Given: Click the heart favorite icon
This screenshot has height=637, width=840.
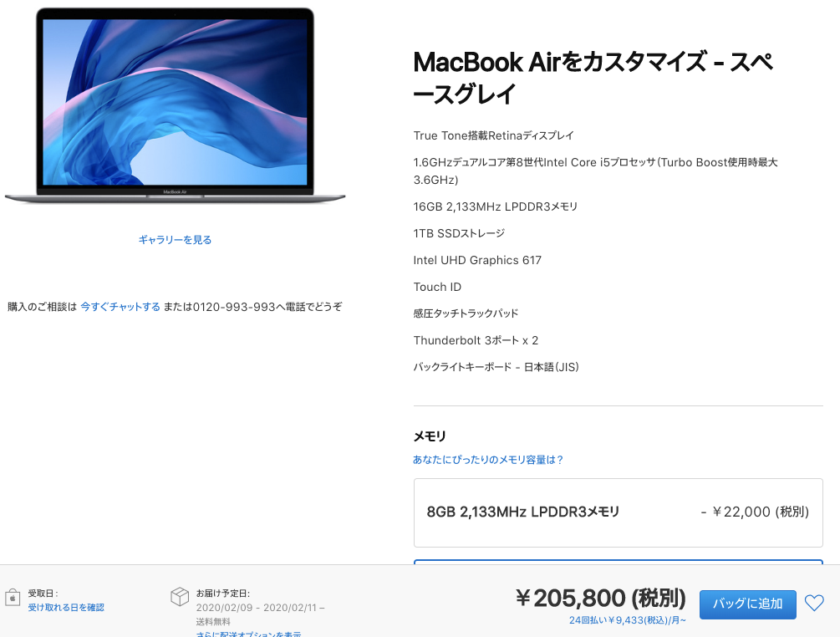Looking at the screenshot, I should [814, 604].
